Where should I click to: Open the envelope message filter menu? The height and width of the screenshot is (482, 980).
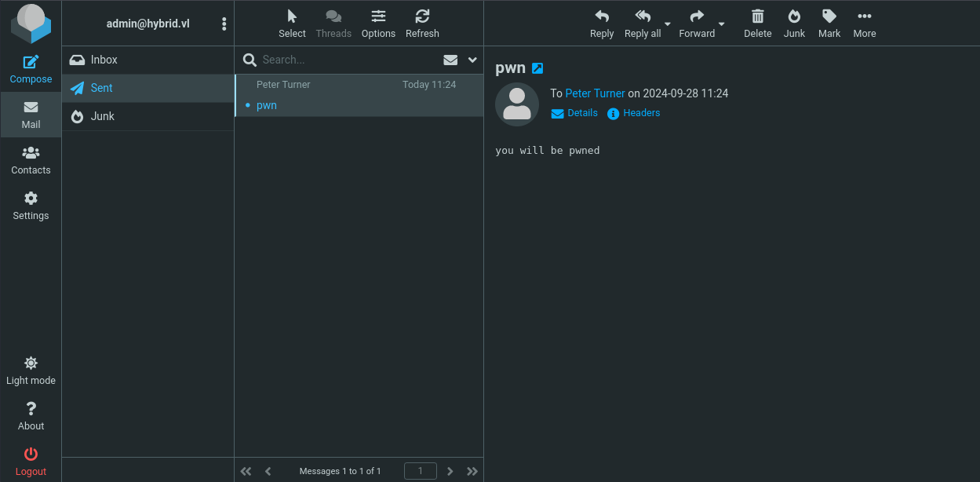[450, 60]
